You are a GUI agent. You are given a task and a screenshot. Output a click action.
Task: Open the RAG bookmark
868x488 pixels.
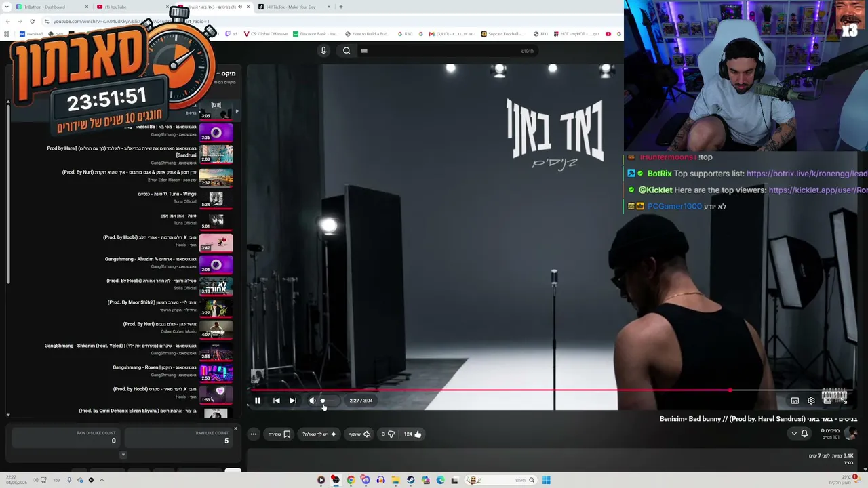tap(404, 34)
